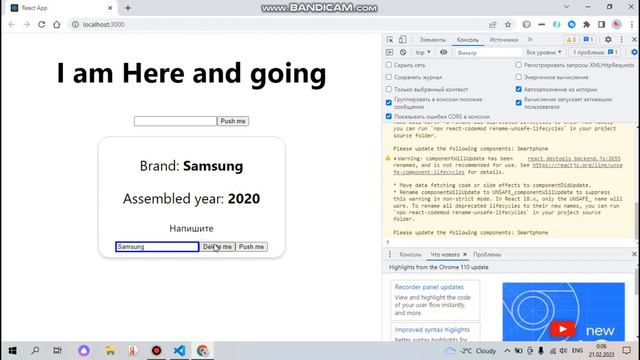640x360 pixels.
Task: Open DevTools settings gear
Action: [x=608, y=40]
